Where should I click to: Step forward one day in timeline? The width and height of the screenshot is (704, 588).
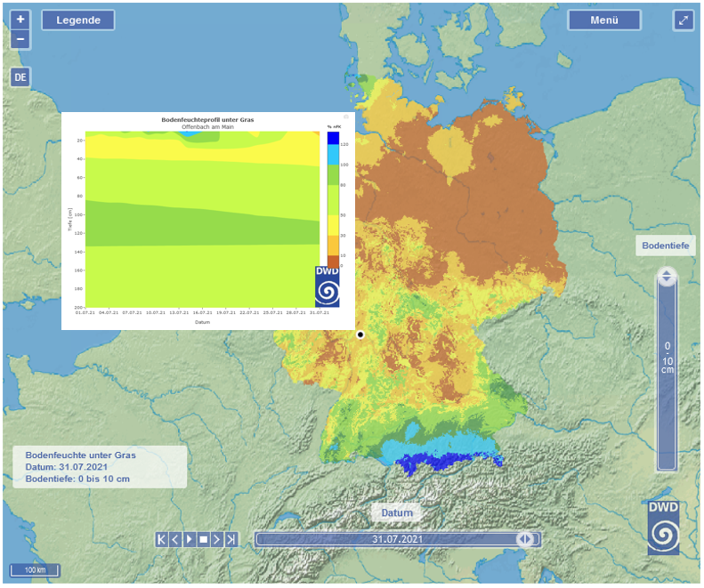(x=217, y=539)
